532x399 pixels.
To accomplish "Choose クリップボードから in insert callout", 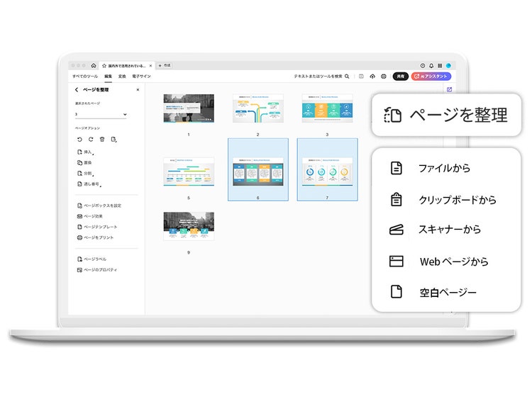I will (x=458, y=200).
